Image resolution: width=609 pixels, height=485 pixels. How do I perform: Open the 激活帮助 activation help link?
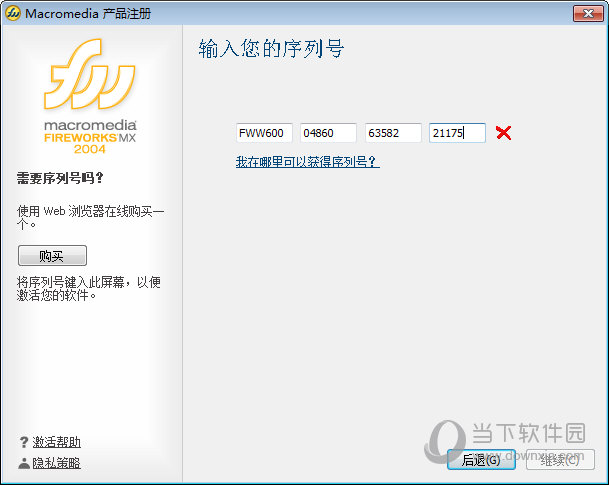[x=56, y=442]
